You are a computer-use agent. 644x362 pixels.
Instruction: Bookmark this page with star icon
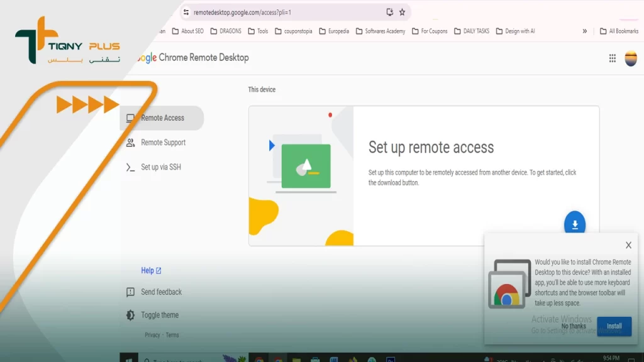402,13
